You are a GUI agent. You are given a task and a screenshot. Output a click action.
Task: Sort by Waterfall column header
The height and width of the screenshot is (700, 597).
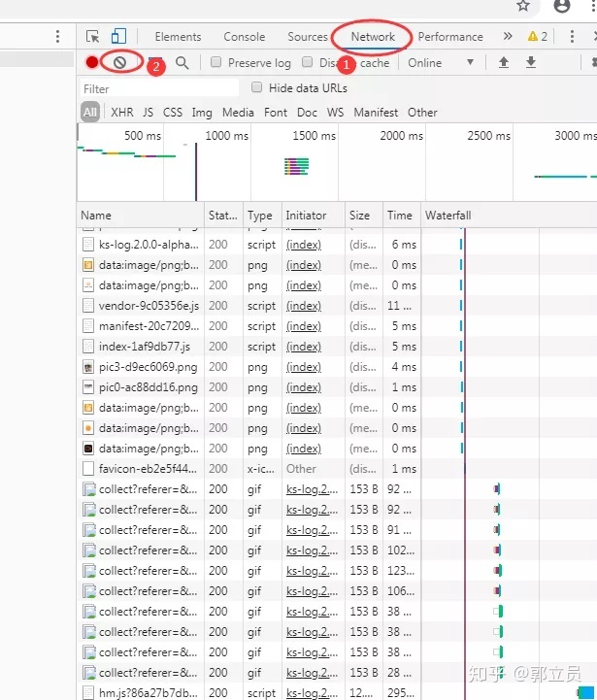(x=509, y=216)
